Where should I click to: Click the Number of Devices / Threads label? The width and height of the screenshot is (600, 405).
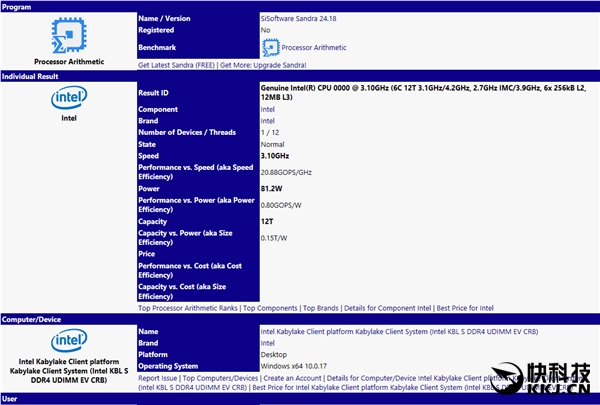pos(187,132)
